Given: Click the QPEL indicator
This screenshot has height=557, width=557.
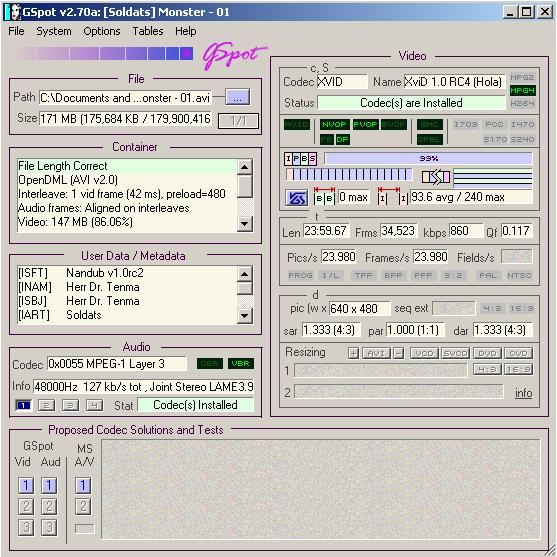Looking at the screenshot, I should tap(430, 139).
